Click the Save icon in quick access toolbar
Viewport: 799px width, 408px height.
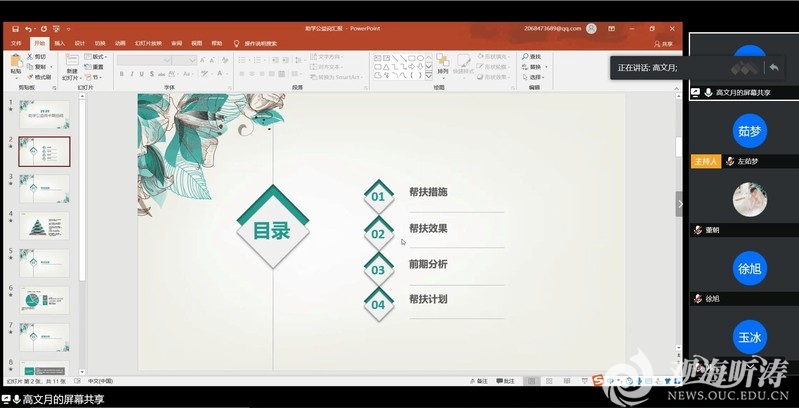[x=15, y=29]
